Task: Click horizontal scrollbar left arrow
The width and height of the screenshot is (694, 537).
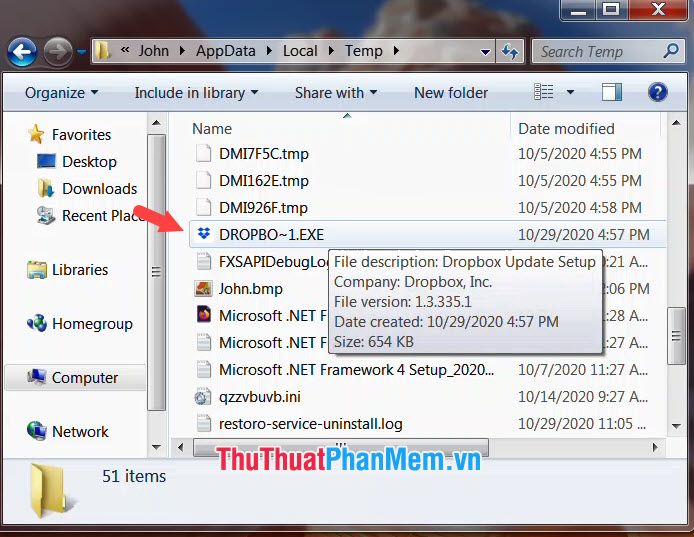Action: pyautogui.click(x=181, y=447)
